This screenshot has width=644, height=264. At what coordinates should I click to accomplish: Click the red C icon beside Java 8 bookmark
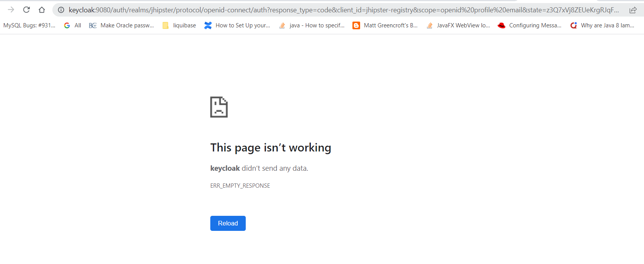click(574, 25)
